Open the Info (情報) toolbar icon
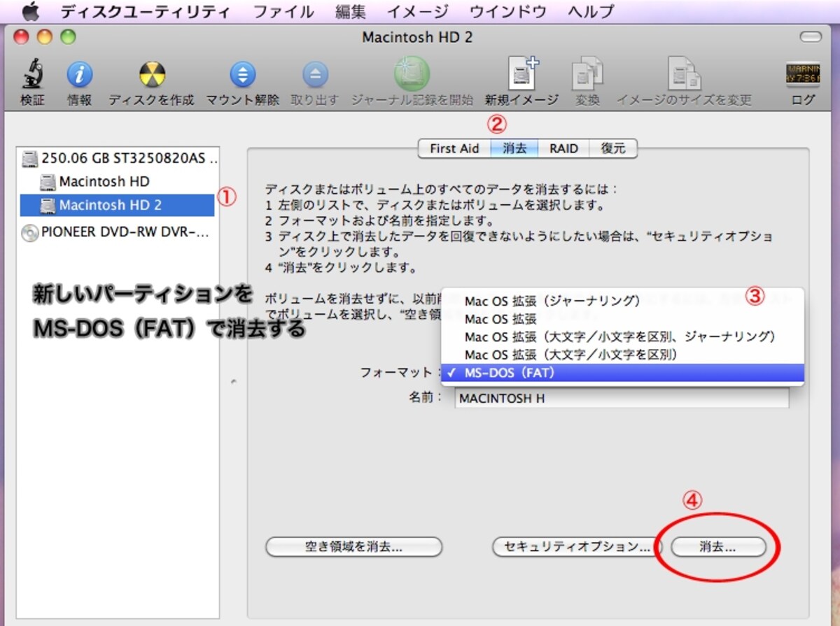Viewport: 840px width, 626px height. 79,75
